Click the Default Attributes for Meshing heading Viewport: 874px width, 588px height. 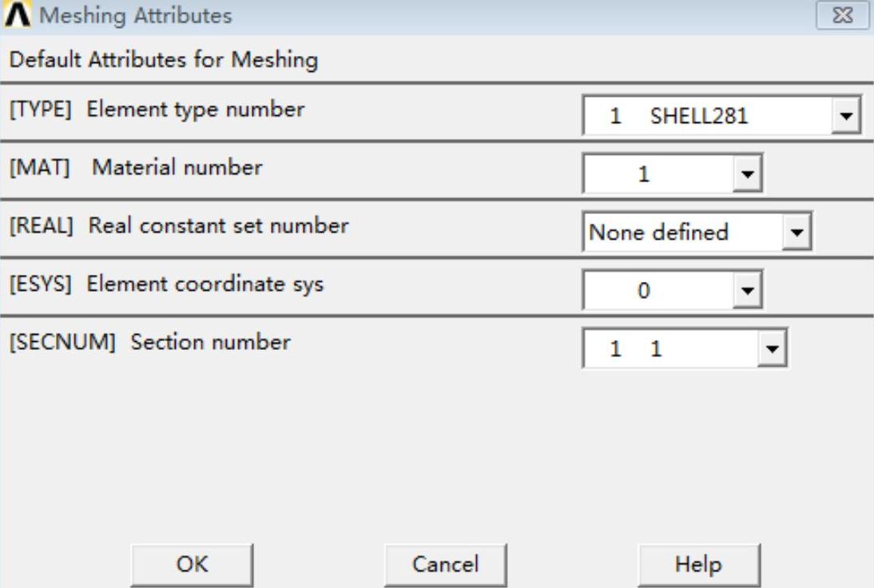(163, 60)
